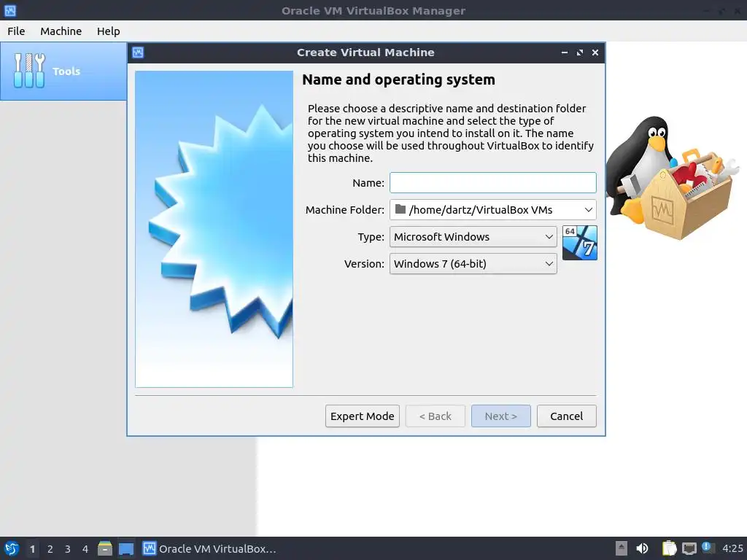Open the network tray icon
This screenshot has height=560, width=747.
coord(689,548)
